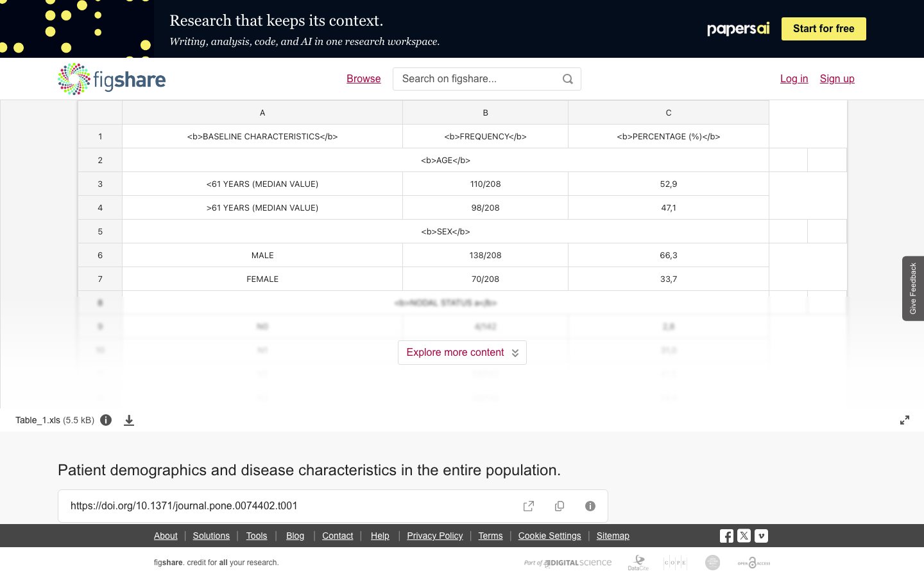This screenshot has height=578, width=924.
Task: Open the Browse menu
Action: (x=364, y=79)
